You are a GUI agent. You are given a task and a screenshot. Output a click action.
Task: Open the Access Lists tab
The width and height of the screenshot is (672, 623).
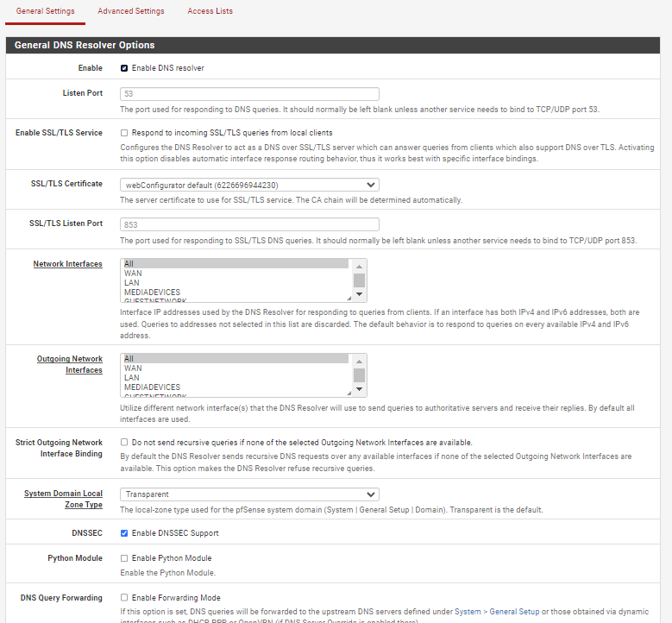[210, 11]
